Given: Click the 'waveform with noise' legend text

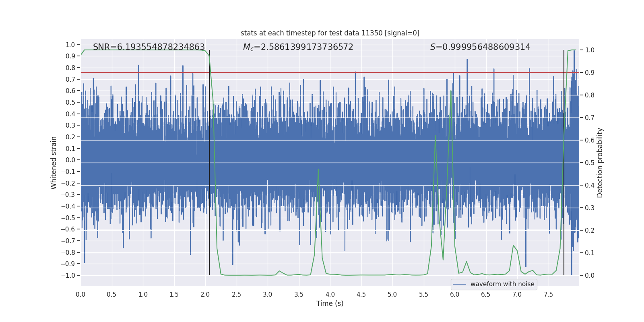Looking at the screenshot, I should coord(502,284).
